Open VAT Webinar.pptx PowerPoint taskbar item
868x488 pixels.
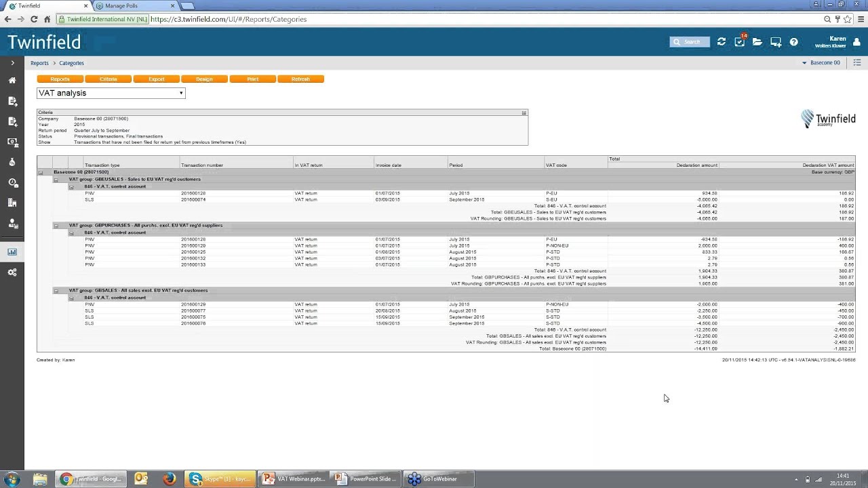click(x=294, y=479)
